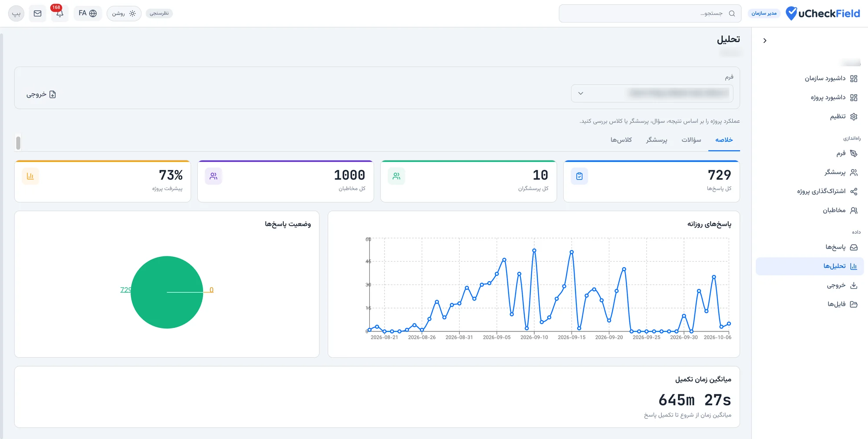Viewport: 868px width, 439px height.
Task: Open داشبورد سازمان in the sidebar
Action: pyautogui.click(x=809, y=79)
